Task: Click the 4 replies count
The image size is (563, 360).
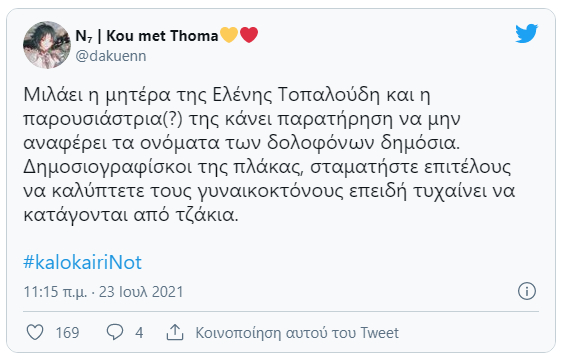Action: click(139, 333)
